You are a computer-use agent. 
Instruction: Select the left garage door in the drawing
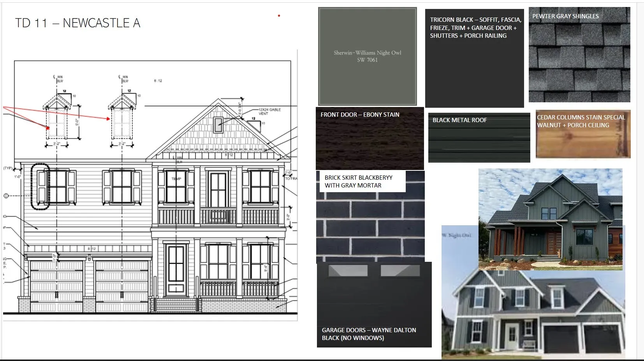click(x=57, y=286)
